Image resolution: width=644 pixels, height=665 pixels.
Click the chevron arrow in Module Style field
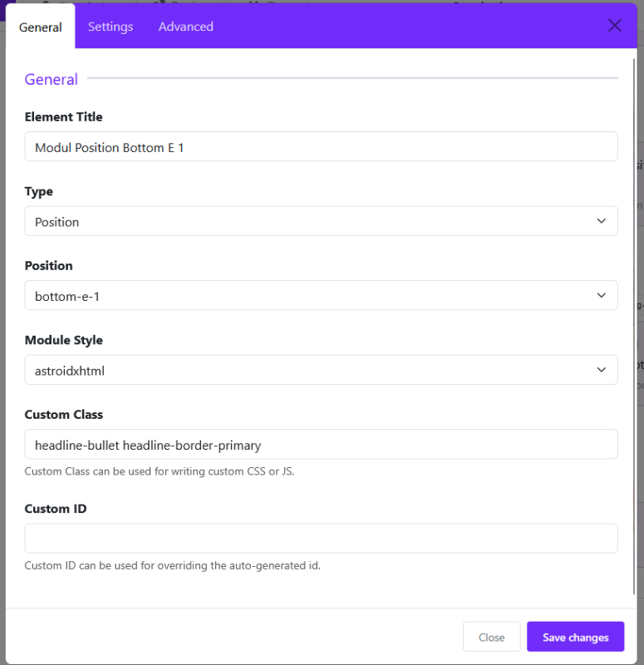pyautogui.click(x=602, y=370)
